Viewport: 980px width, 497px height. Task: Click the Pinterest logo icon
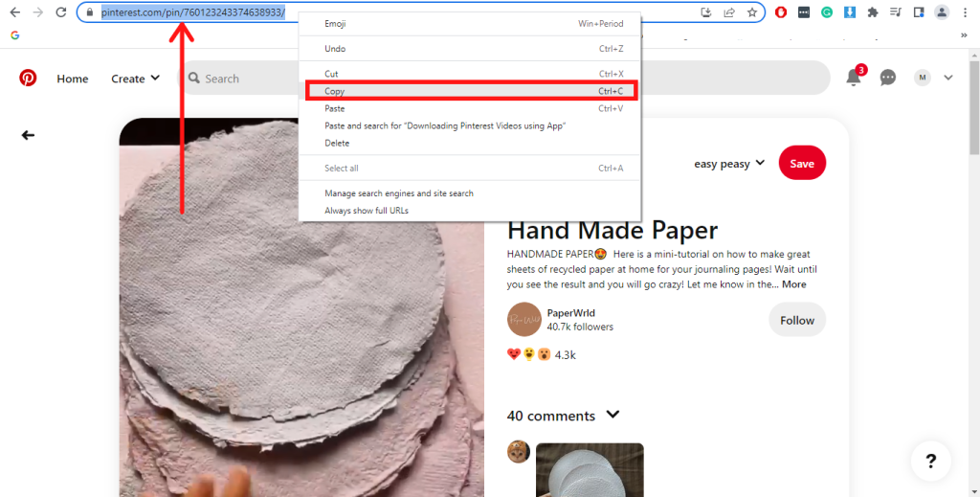(28, 79)
